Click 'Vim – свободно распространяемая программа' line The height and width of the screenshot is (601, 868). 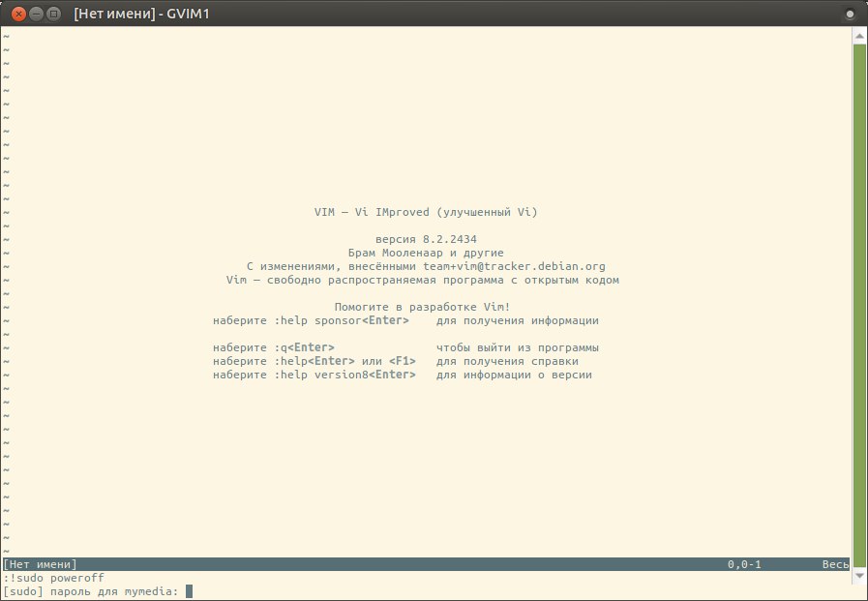click(x=422, y=280)
